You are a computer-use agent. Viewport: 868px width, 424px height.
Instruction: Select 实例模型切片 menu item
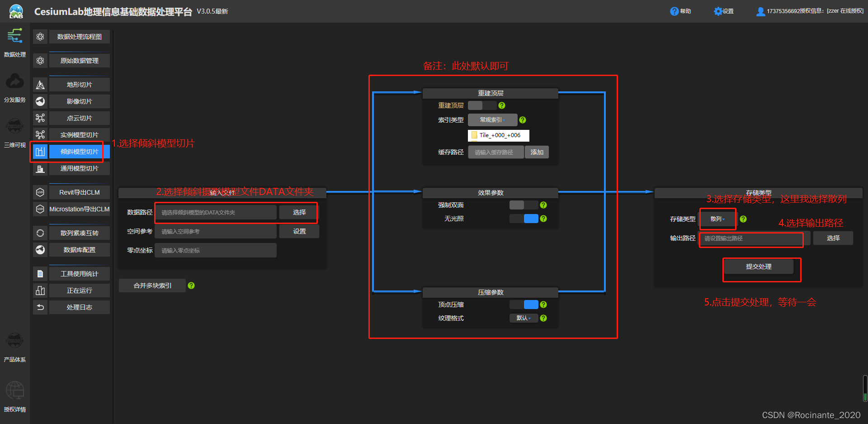[x=80, y=135]
